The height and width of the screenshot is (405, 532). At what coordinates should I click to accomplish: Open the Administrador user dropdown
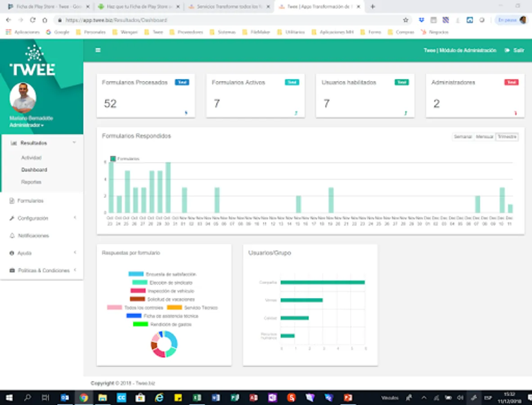[27, 125]
